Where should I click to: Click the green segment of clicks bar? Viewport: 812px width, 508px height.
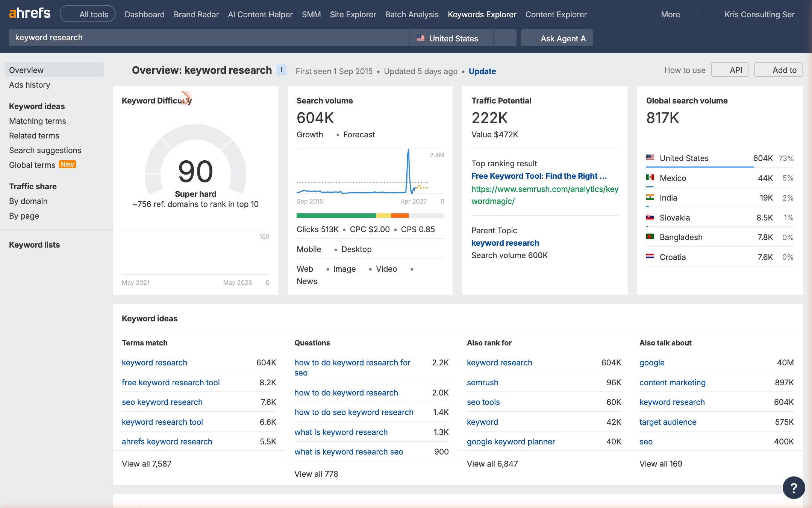(336, 216)
